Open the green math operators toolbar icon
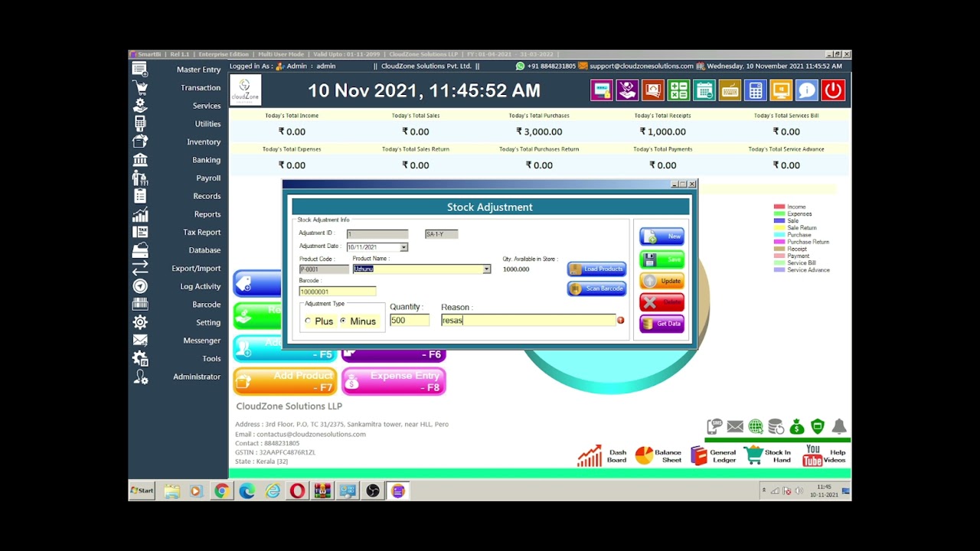 [678, 90]
